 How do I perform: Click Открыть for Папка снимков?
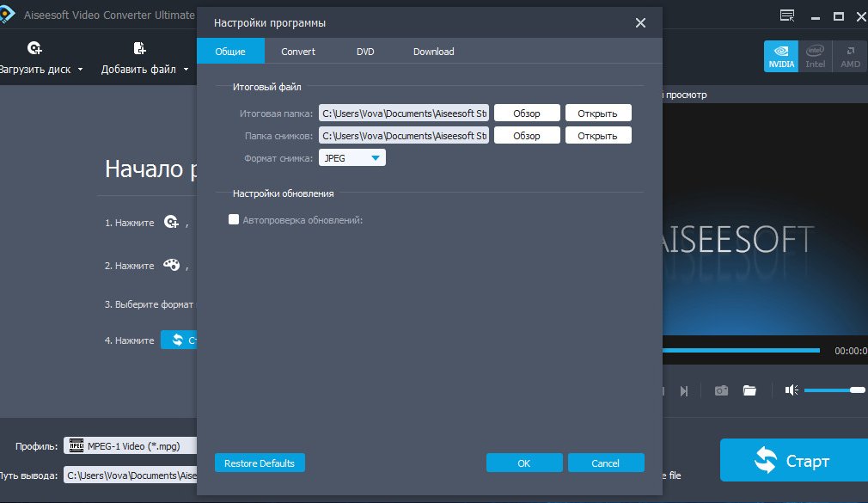[x=598, y=136]
